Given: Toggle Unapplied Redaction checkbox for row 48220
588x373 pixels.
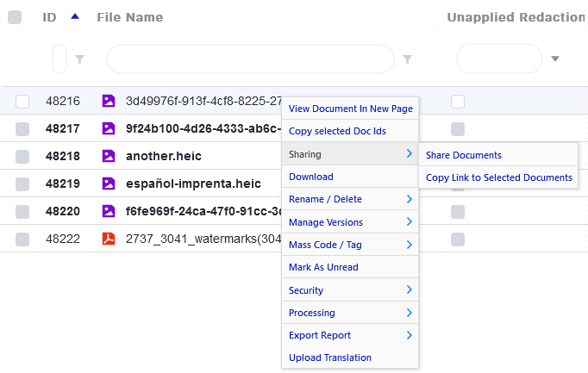Looking at the screenshot, I should (x=458, y=212).
